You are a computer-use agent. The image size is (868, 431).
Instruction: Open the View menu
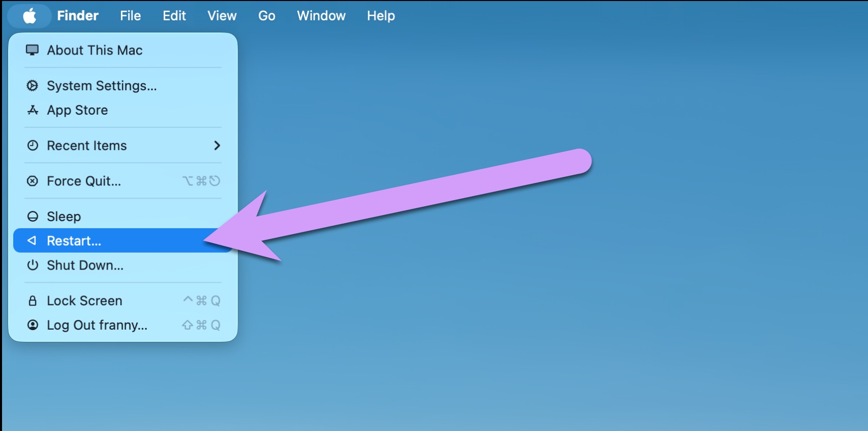click(x=222, y=16)
